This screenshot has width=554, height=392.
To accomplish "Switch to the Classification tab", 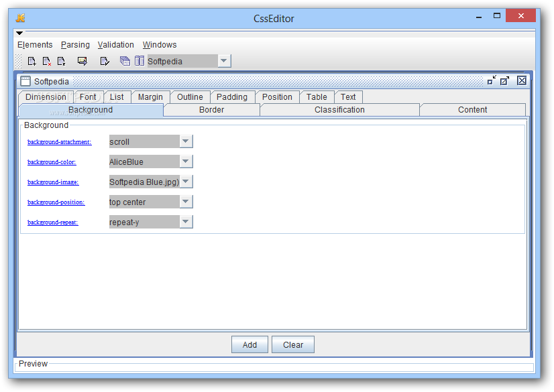I will coord(339,110).
